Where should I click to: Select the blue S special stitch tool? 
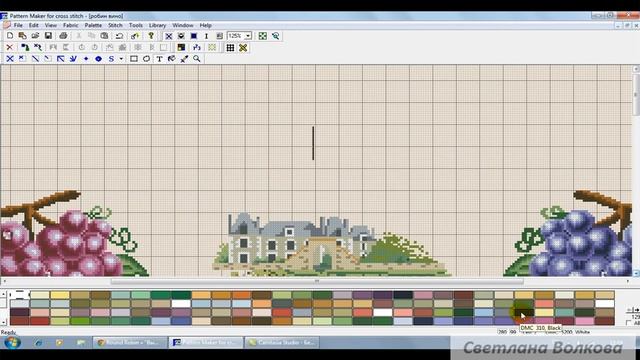tap(111, 59)
